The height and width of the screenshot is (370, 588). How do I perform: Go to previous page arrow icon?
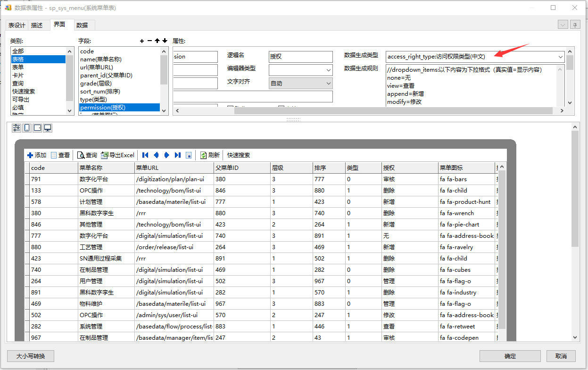156,155
